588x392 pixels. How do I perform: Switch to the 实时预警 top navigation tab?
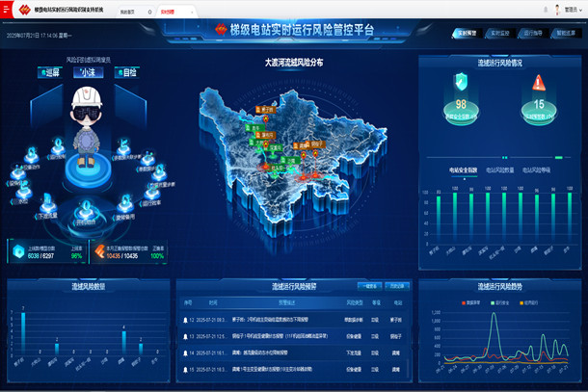point(468,33)
